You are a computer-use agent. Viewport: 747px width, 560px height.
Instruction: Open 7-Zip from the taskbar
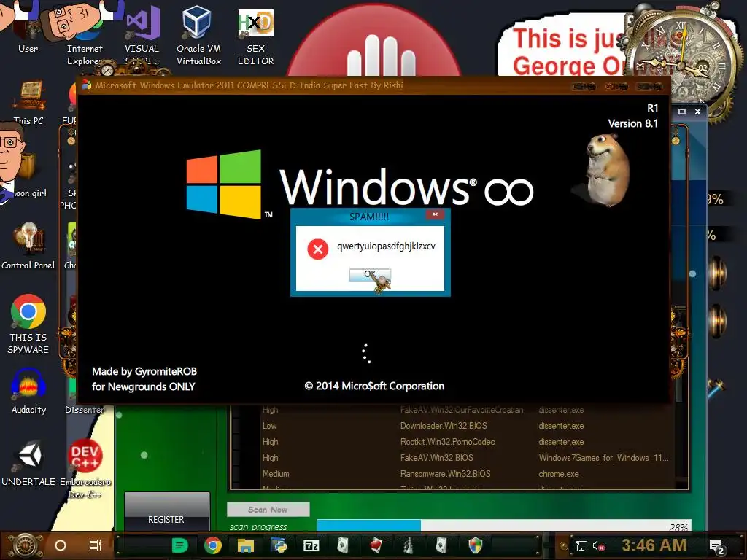point(311,545)
